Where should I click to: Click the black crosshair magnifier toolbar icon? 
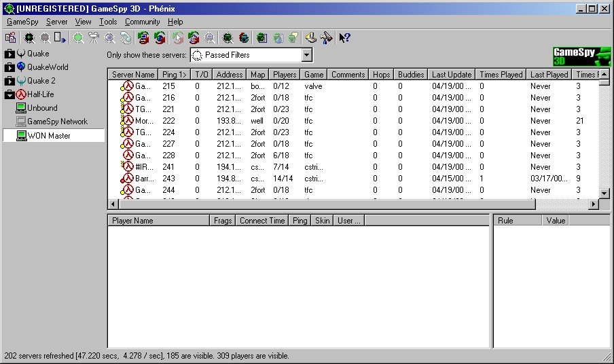(x=29, y=38)
